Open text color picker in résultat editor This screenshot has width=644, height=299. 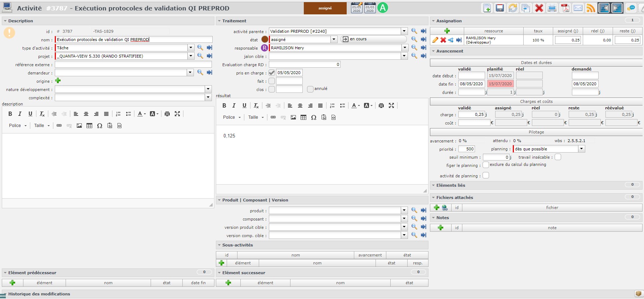click(355, 105)
